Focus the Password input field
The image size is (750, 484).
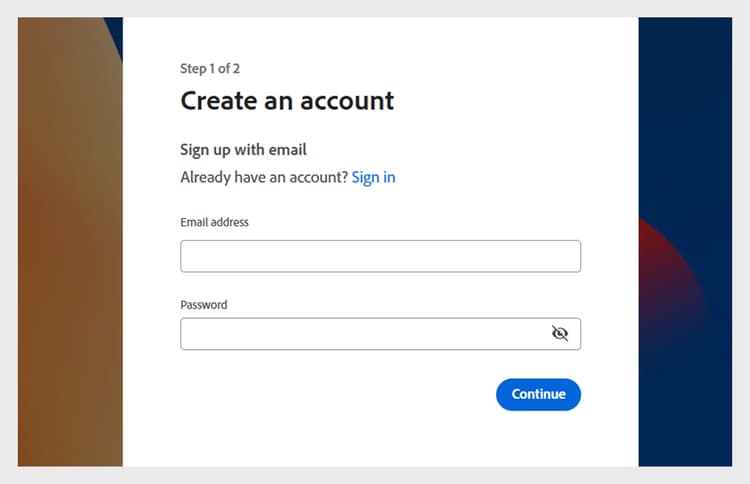pyautogui.click(x=360, y=334)
